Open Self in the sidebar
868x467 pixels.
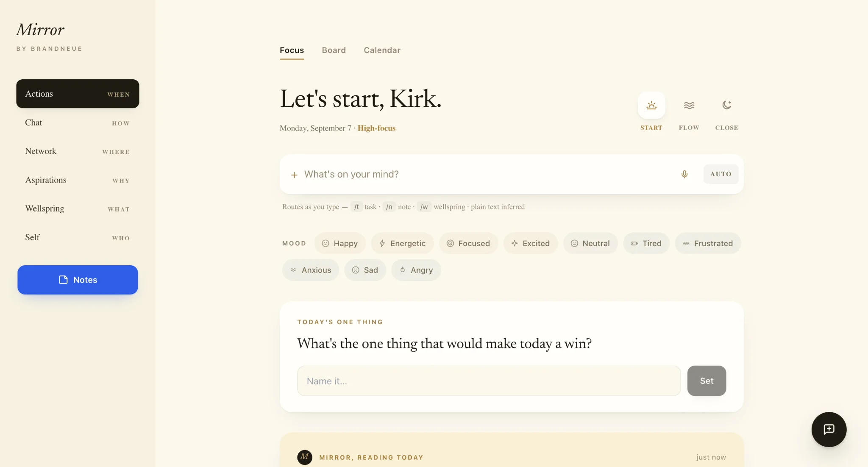[x=78, y=238]
